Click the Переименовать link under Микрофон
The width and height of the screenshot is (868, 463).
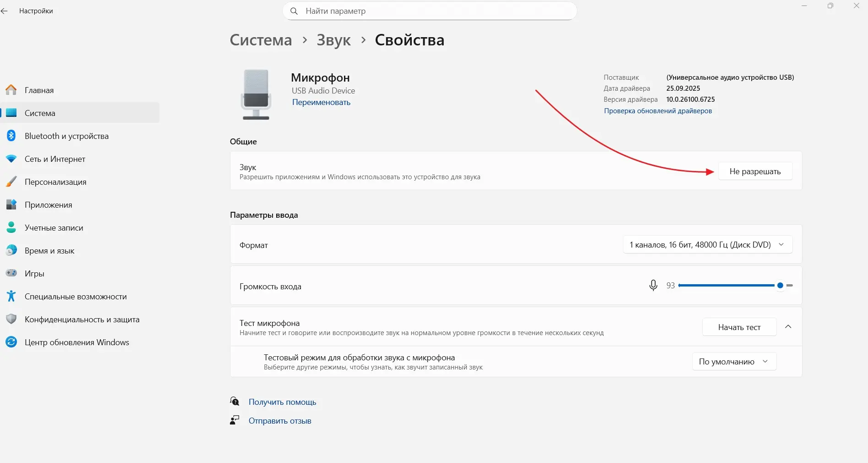[321, 102]
